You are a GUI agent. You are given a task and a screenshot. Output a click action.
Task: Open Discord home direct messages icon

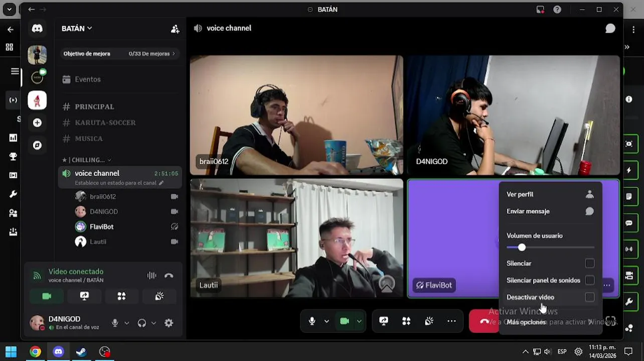(x=37, y=29)
